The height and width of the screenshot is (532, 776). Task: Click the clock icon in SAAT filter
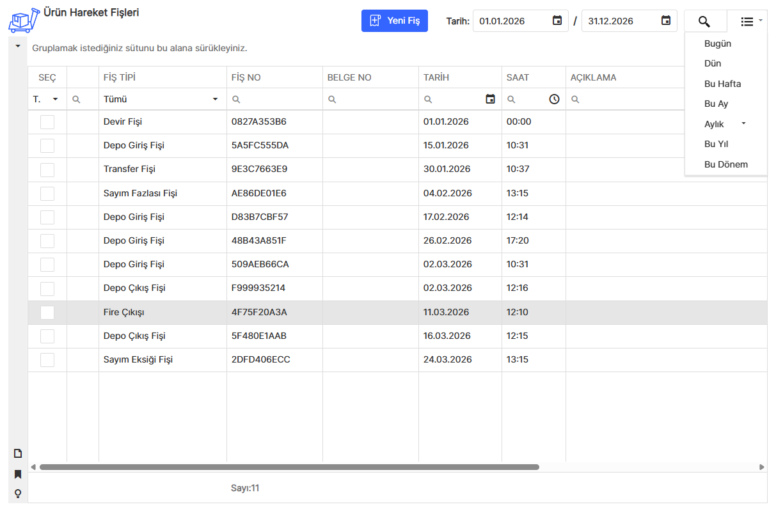[x=554, y=99]
